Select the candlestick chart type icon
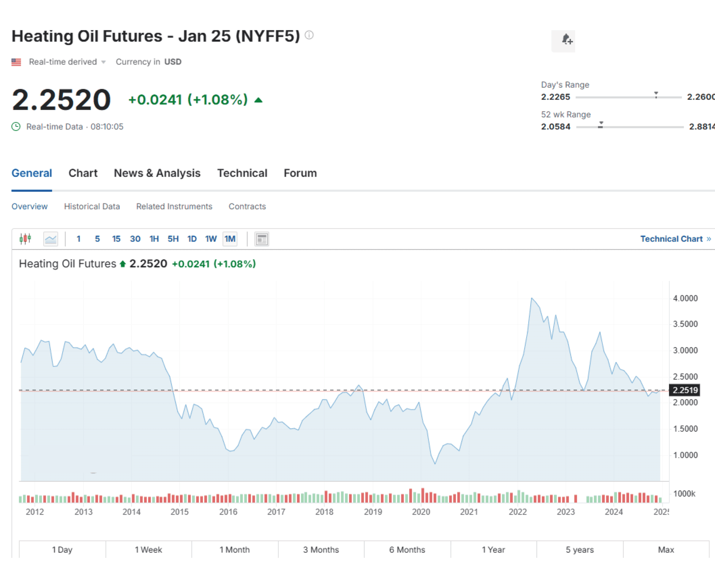Viewport: 715px width, 588px height. pyautogui.click(x=25, y=239)
